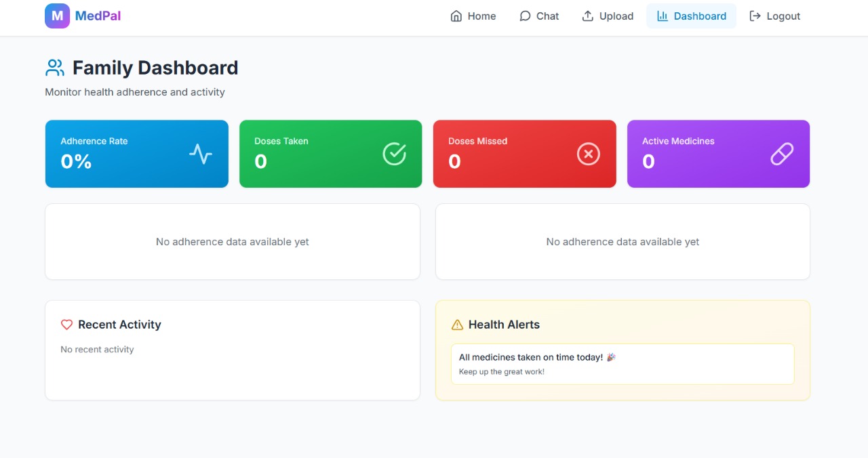Image resolution: width=868 pixels, height=458 pixels.
Task: Click the MedPal M logo icon
Action: pyautogui.click(x=57, y=16)
